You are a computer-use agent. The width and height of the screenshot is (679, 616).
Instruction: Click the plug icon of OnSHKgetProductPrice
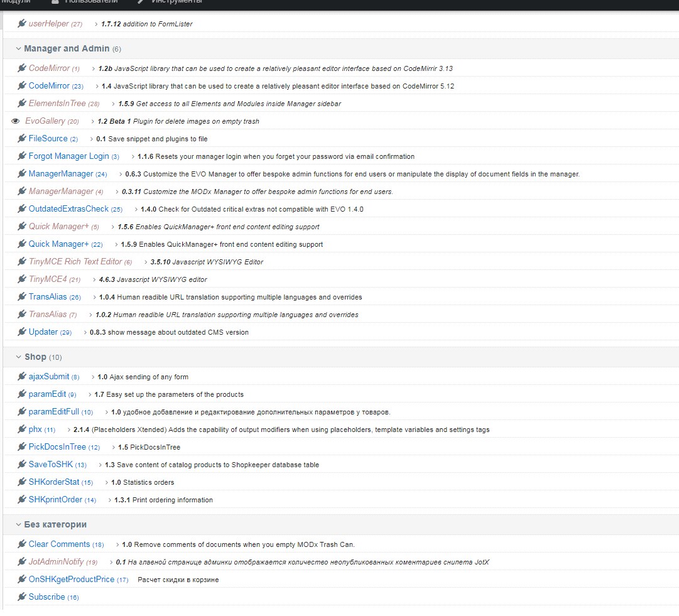point(21,579)
